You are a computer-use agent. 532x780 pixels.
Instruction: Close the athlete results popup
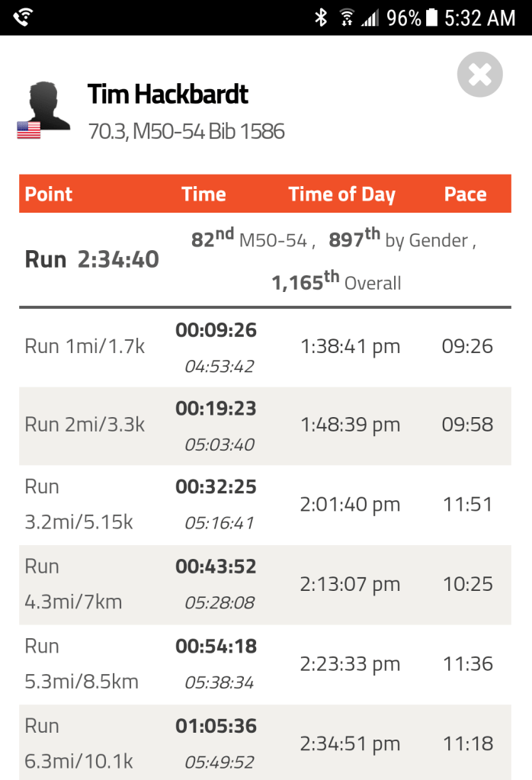[479, 75]
